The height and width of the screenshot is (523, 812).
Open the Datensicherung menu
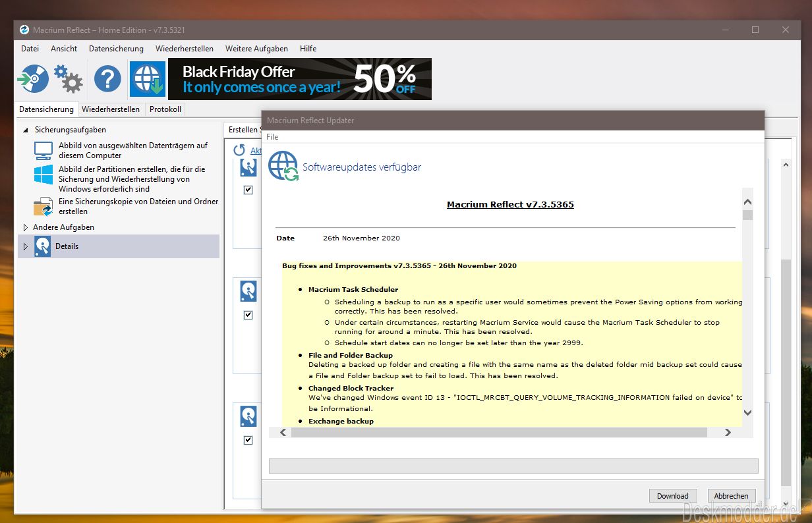click(x=116, y=49)
